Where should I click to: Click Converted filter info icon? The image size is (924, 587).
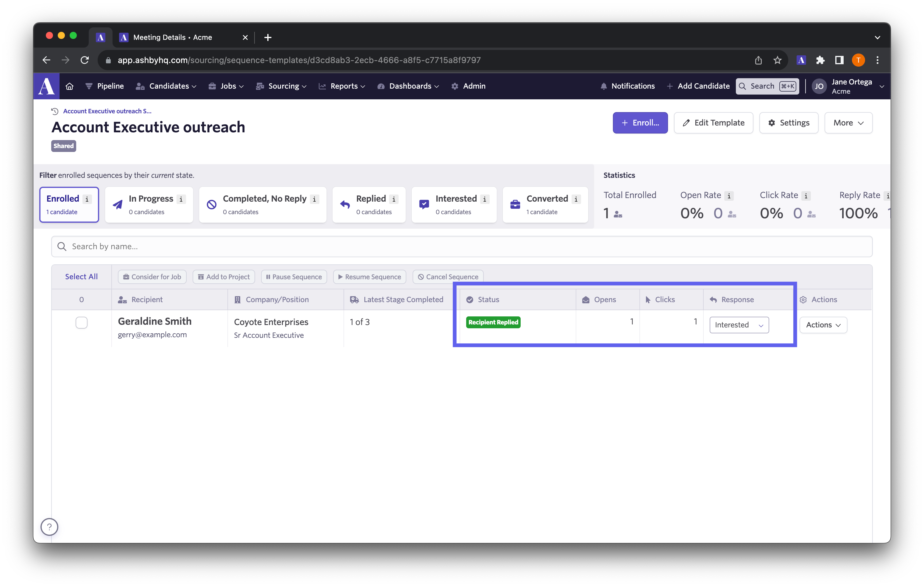[576, 199]
